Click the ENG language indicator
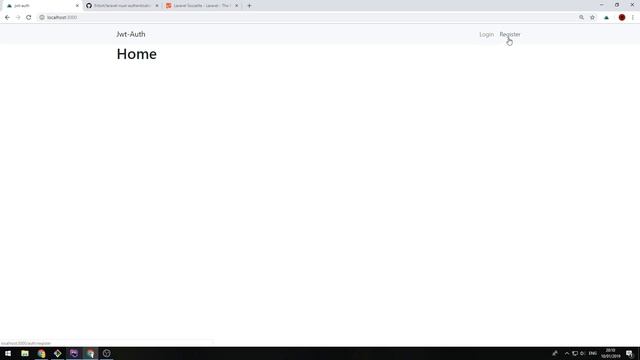640x360 pixels. point(593,353)
